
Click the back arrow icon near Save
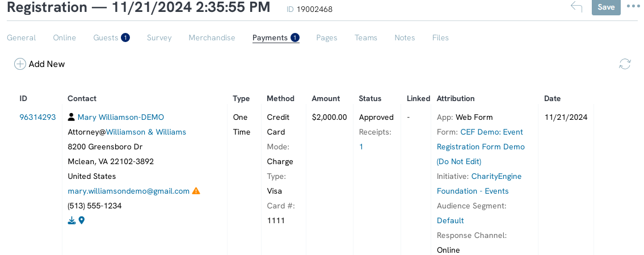coord(576,7)
